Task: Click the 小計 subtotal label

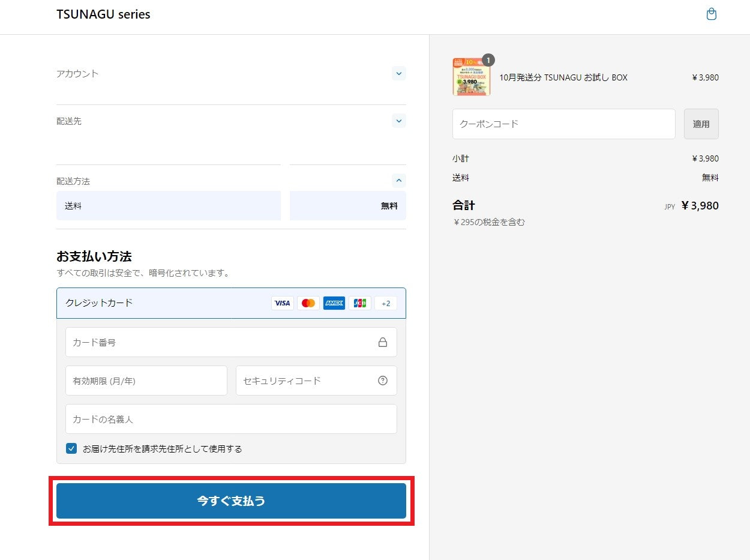Action: [x=461, y=158]
